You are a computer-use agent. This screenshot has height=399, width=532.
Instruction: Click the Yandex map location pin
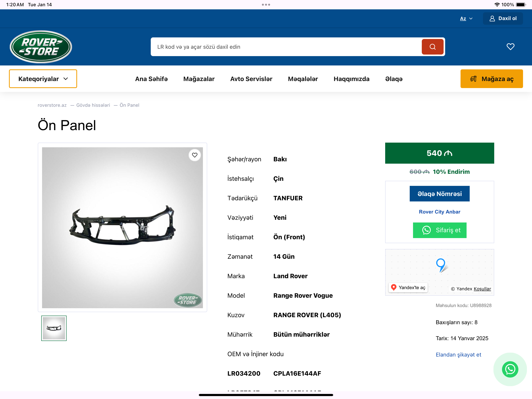441,265
